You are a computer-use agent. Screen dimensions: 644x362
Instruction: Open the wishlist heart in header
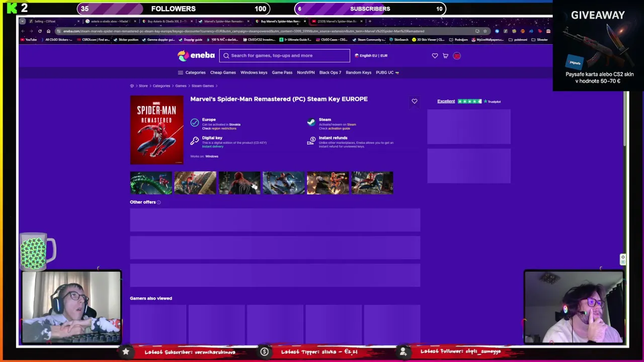click(435, 56)
